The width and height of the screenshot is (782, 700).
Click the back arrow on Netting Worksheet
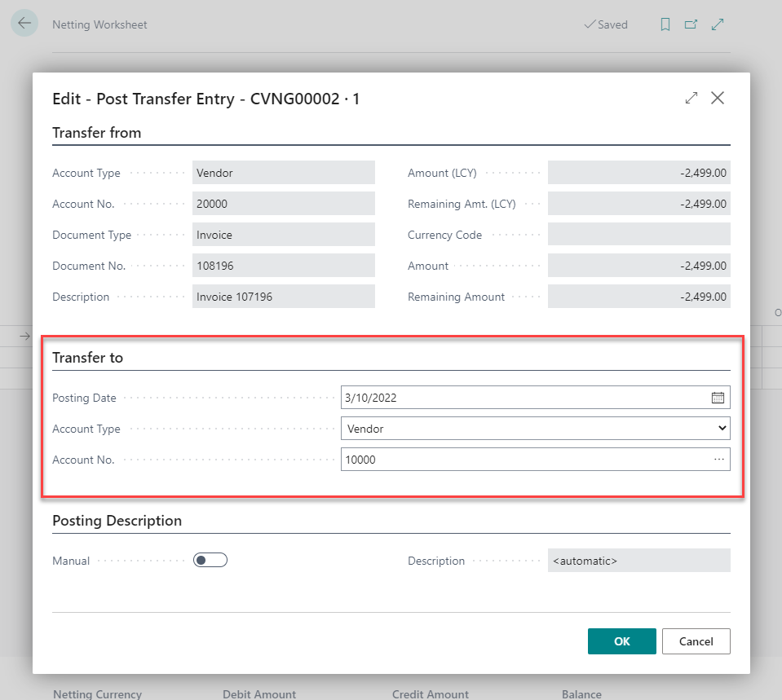pos(24,24)
